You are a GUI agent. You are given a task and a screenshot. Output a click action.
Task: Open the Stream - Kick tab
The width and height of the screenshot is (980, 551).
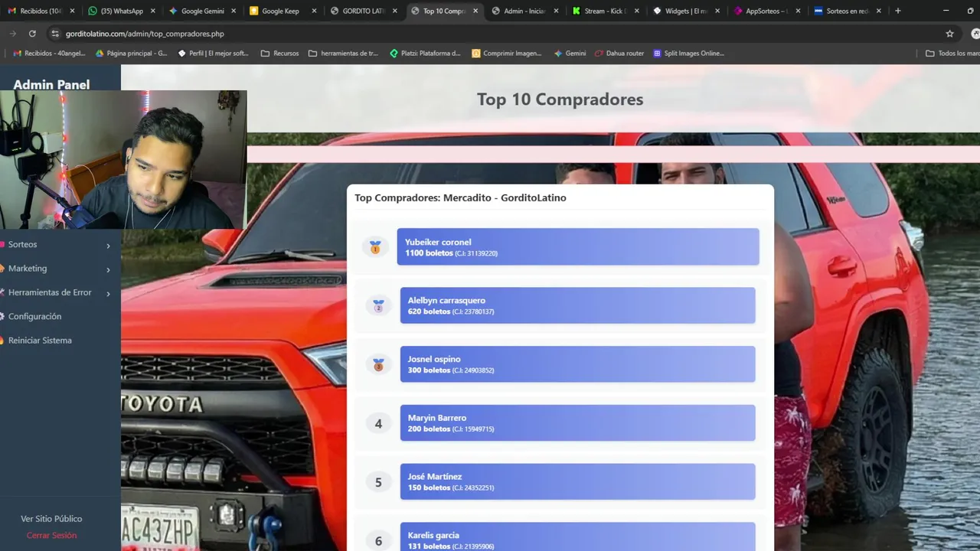click(605, 11)
